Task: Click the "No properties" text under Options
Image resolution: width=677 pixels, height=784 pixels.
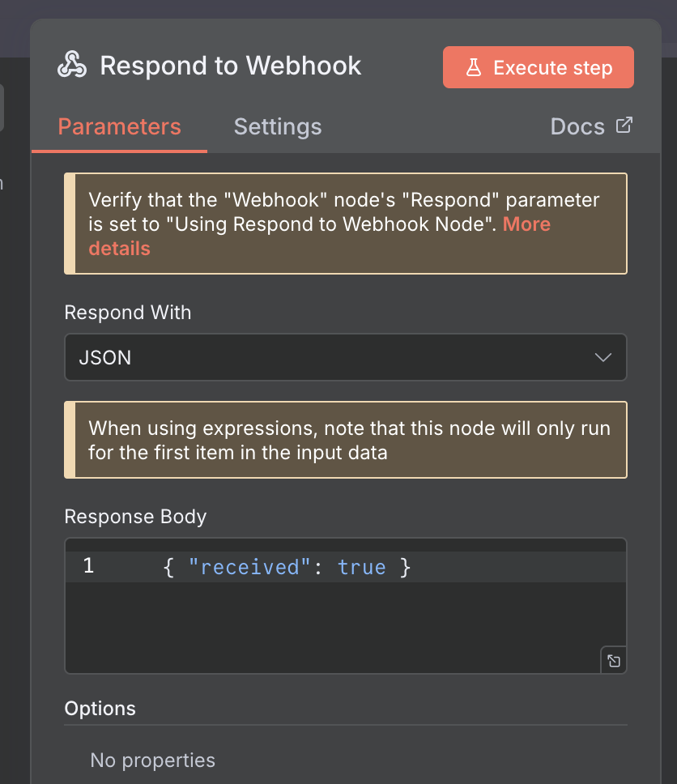Action: [153, 761]
